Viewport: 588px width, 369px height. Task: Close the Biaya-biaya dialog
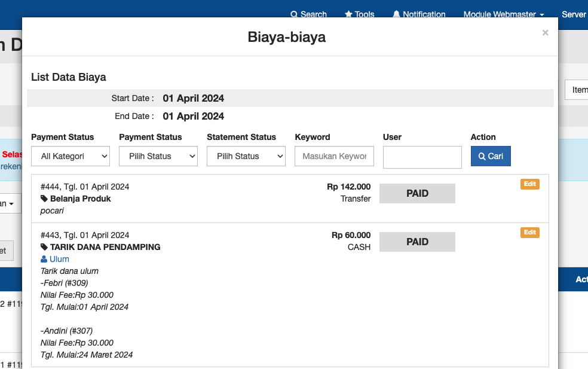[545, 33]
